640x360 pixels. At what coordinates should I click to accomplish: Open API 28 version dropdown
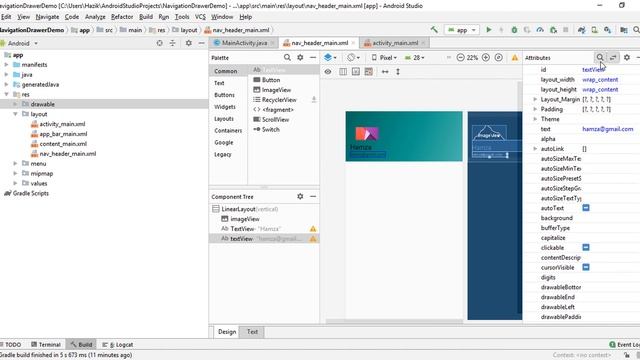click(x=415, y=58)
